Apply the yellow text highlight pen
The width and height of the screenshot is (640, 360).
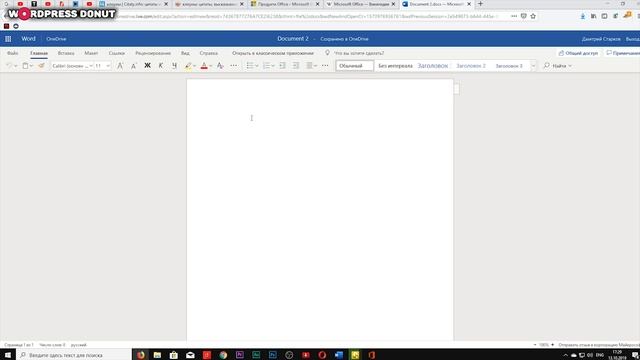coord(188,66)
